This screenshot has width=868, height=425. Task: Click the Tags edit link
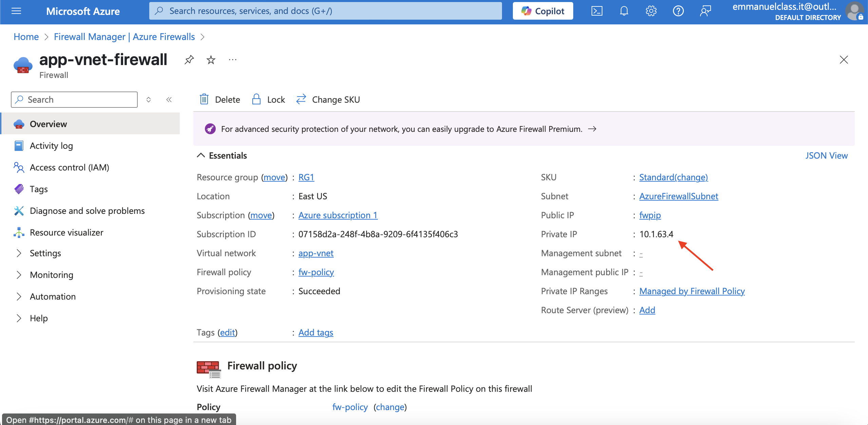coord(228,332)
